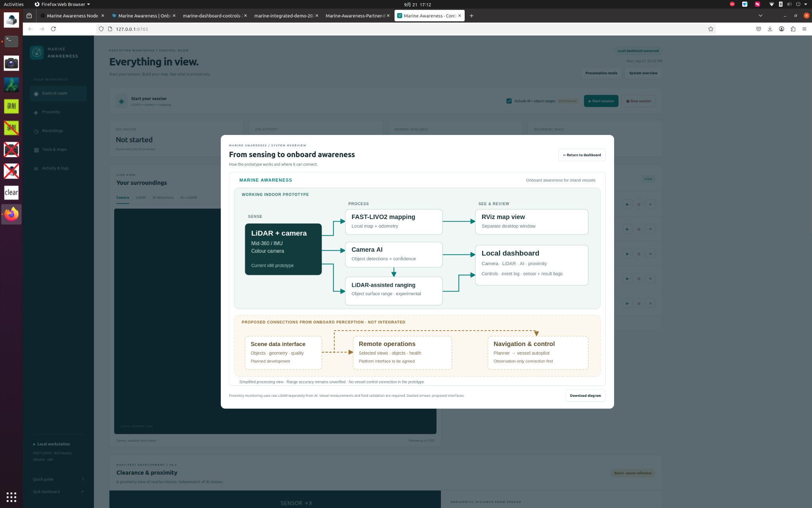Open the downloads arrow icon

[x=770, y=29]
